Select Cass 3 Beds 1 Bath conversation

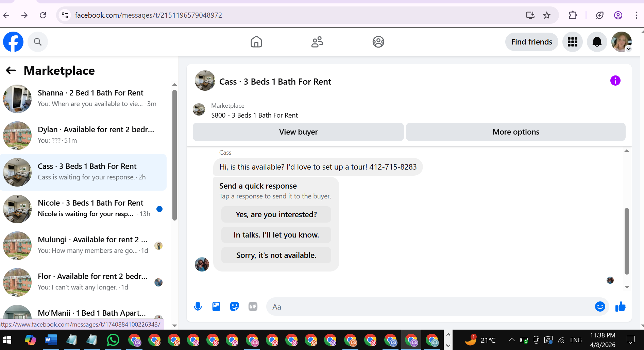(x=83, y=172)
